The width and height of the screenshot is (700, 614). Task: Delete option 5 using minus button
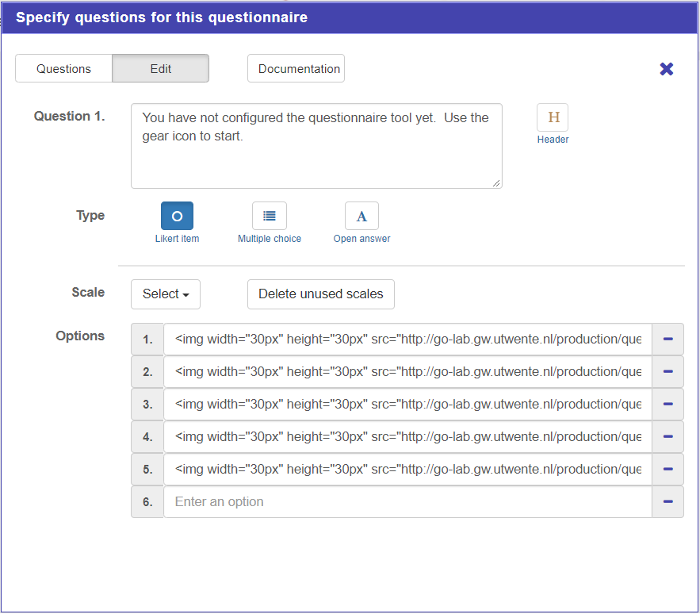click(667, 470)
